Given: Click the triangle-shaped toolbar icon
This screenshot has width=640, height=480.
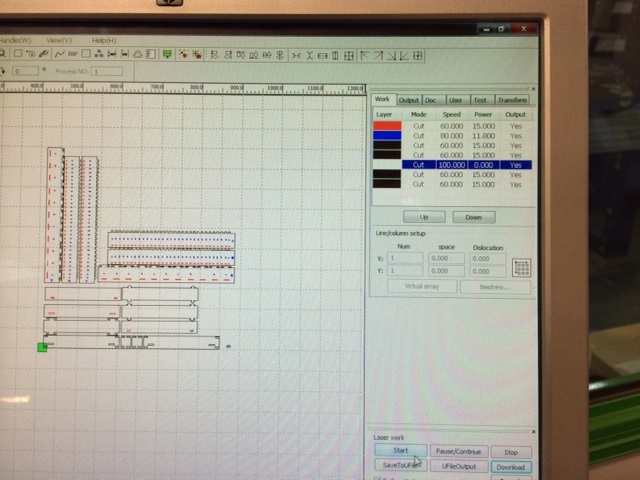Looking at the screenshot, I should tap(138, 54).
